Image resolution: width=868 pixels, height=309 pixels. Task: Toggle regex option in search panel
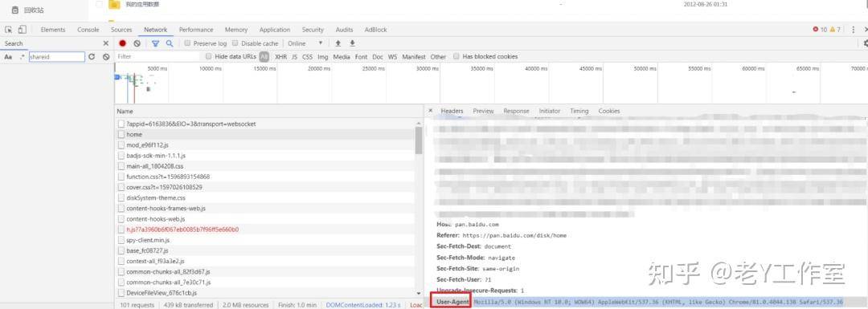(x=22, y=57)
